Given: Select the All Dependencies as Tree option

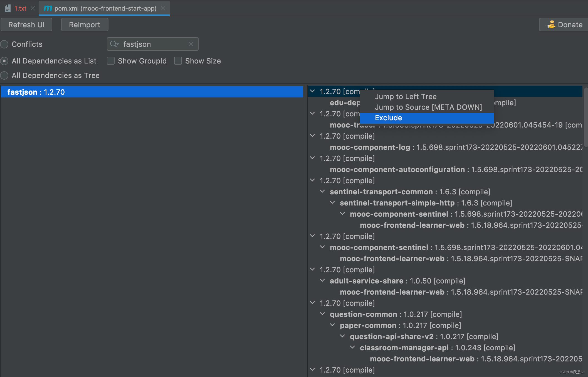Looking at the screenshot, I should point(4,75).
